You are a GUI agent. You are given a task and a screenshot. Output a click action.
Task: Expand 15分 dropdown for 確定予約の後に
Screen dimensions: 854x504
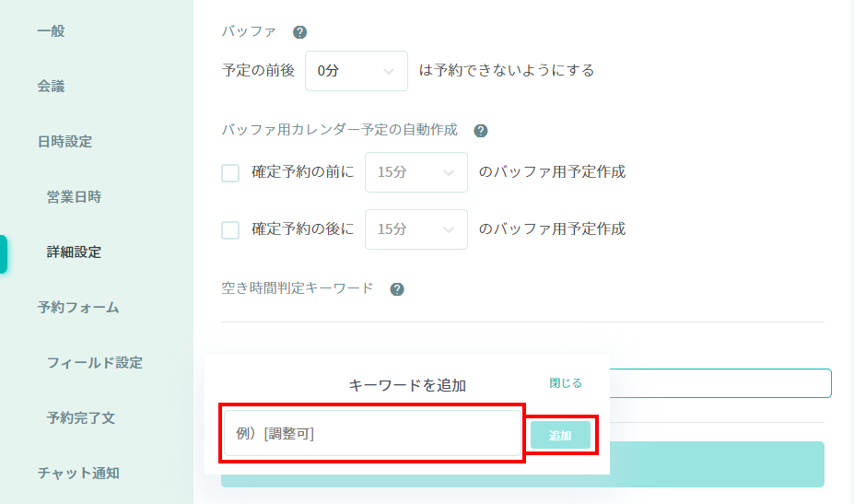[x=416, y=229]
